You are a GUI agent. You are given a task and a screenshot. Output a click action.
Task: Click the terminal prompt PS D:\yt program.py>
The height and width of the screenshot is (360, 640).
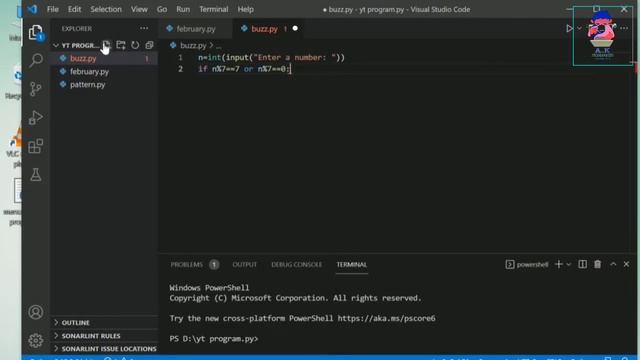214,339
